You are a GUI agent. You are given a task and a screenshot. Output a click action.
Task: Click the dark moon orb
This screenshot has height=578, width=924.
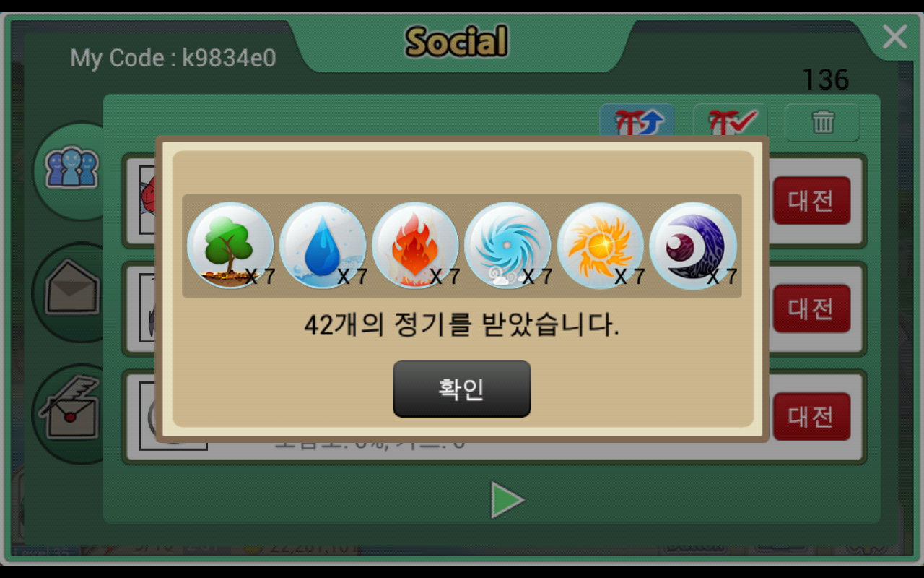pyautogui.click(x=692, y=245)
